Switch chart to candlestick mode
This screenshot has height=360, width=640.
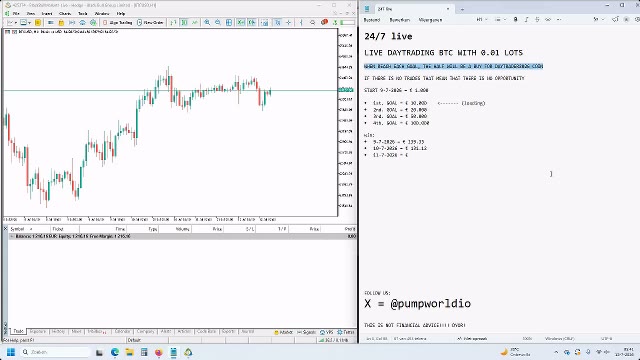click(x=184, y=22)
